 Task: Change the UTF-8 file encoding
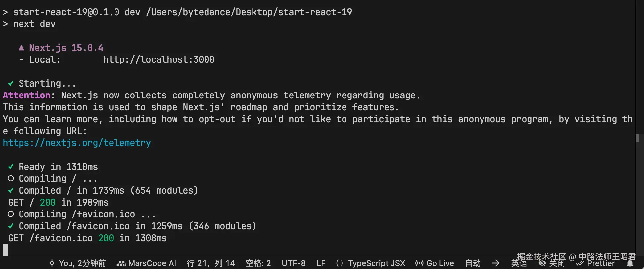click(294, 263)
